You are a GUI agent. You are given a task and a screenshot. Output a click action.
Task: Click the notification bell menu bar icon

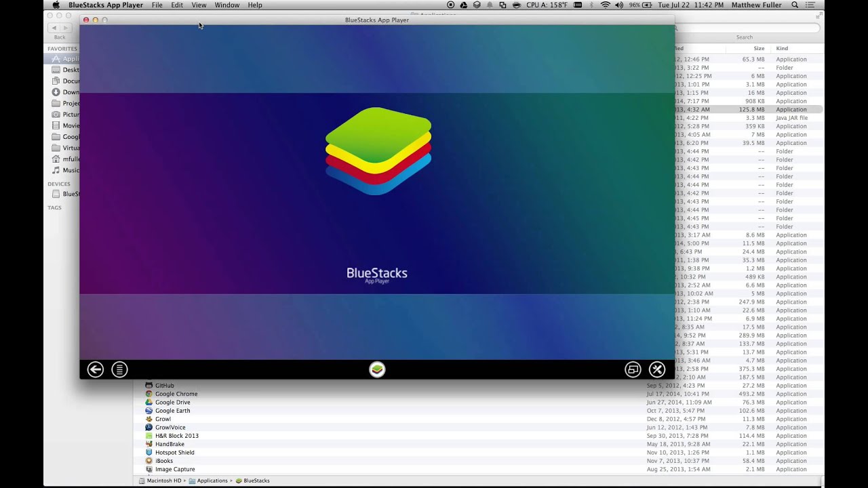(490, 5)
